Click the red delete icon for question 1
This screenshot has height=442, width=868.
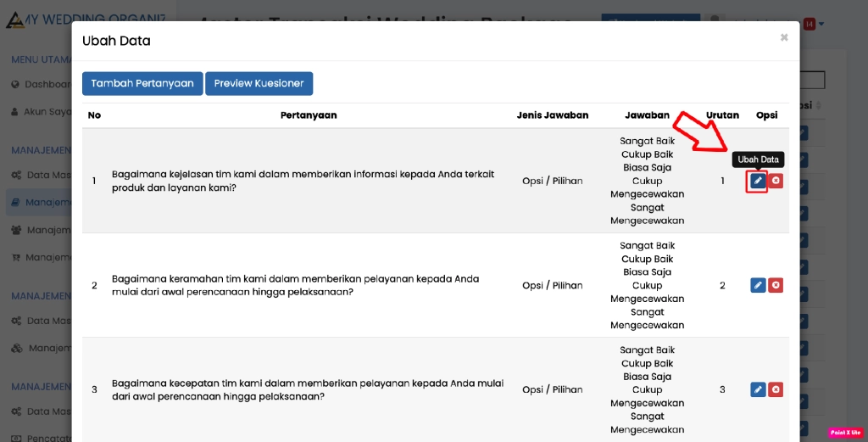776,181
